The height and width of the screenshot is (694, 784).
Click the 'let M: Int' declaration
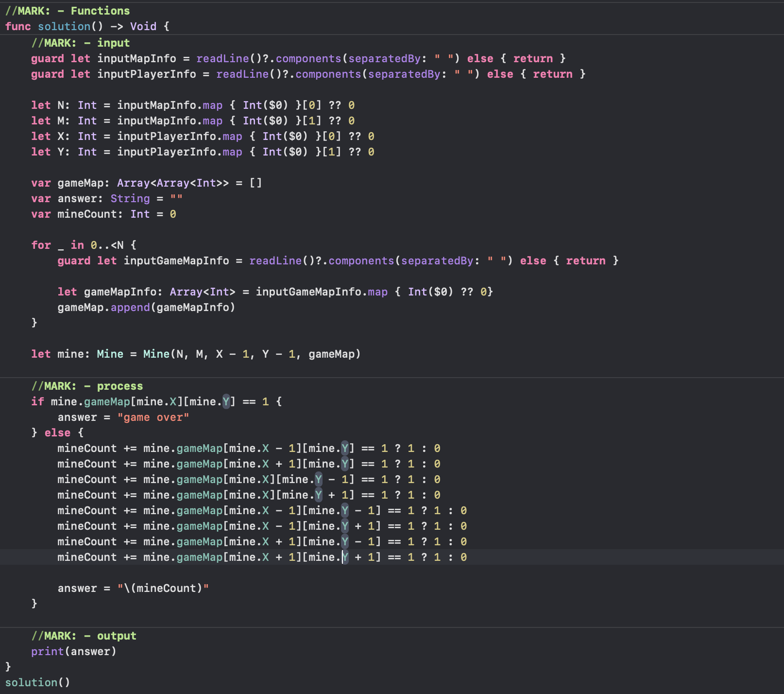(x=193, y=121)
